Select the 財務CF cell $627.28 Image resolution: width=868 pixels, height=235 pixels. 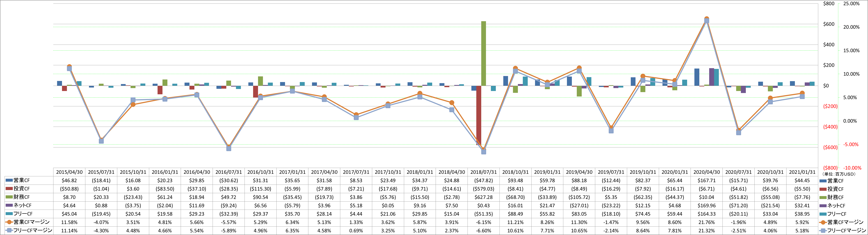coord(484,197)
